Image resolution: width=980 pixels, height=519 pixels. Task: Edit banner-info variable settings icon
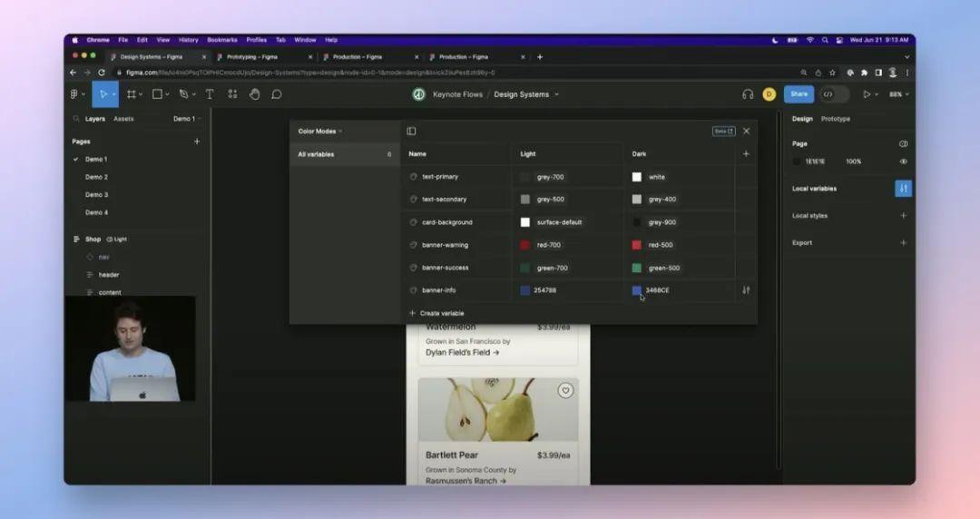pyautogui.click(x=746, y=290)
